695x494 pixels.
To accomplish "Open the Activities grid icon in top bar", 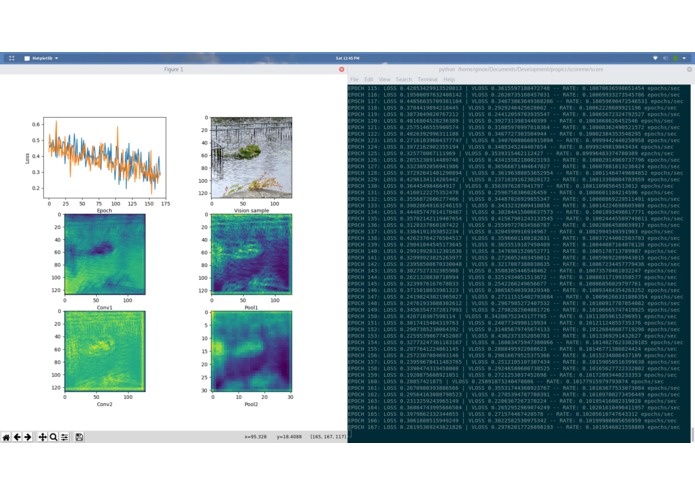I will pos(12,58).
